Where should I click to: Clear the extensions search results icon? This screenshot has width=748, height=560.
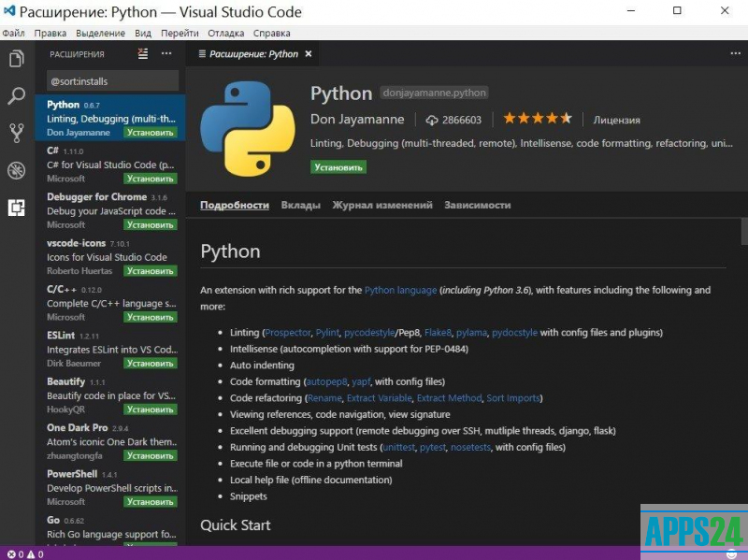tap(142, 54)
